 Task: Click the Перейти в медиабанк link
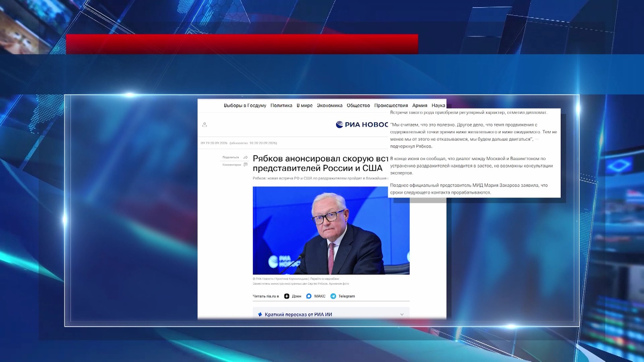324,279
